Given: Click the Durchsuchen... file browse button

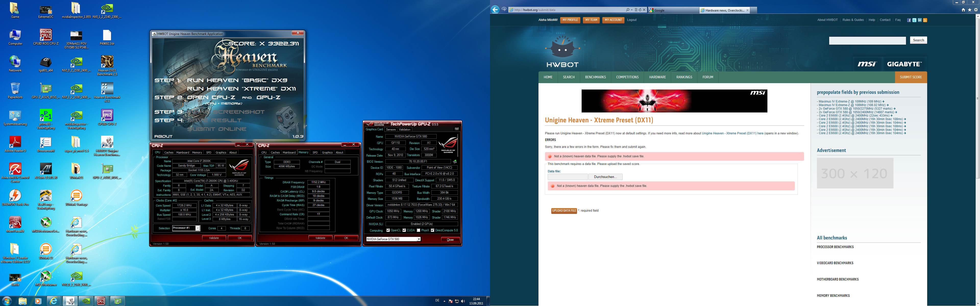Looking at the screenshot, I should [x=605, y=177].
